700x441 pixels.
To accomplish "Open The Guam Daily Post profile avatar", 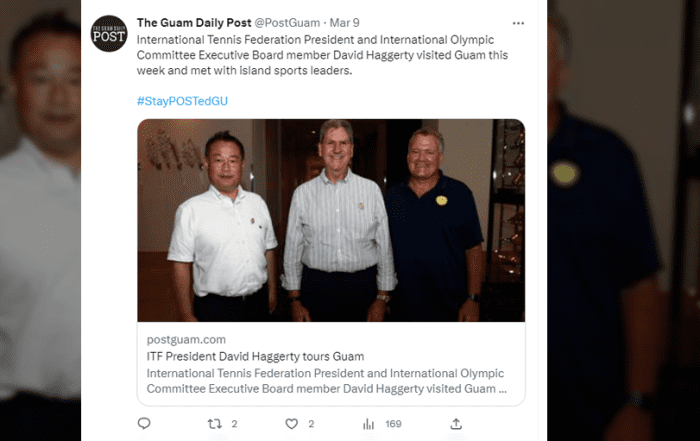I will point(109,33).
